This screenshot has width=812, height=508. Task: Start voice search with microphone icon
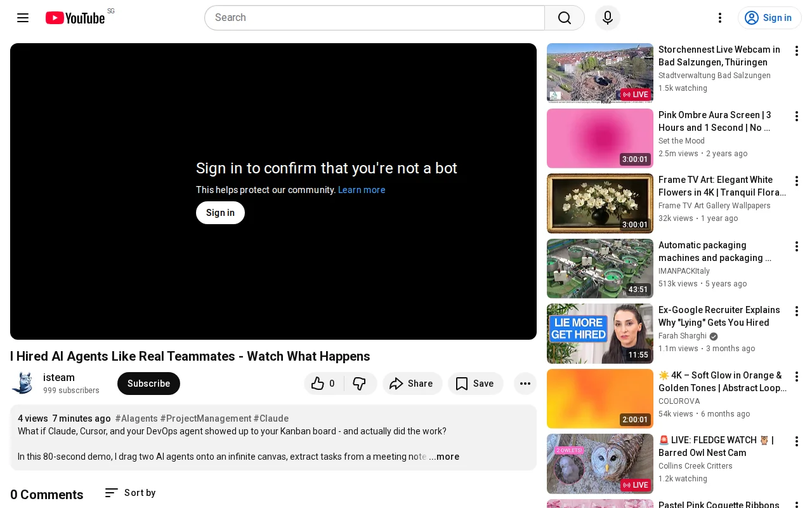pyautogui.click(x=608, y=18)
